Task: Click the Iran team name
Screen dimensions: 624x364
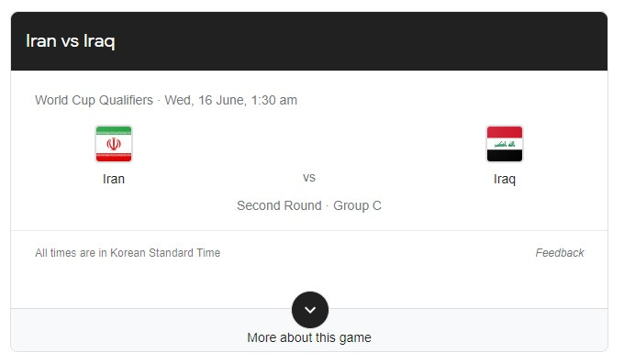Action: (114, 179)
